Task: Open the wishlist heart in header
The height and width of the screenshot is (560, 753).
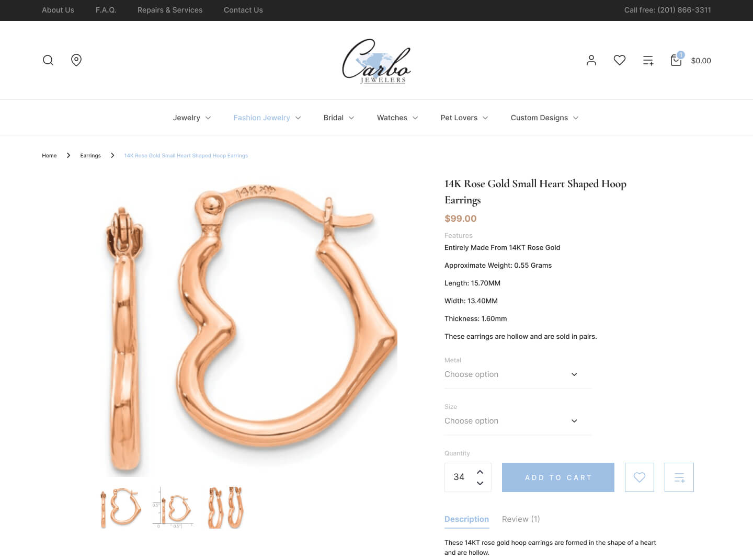Action: [620, 60]
